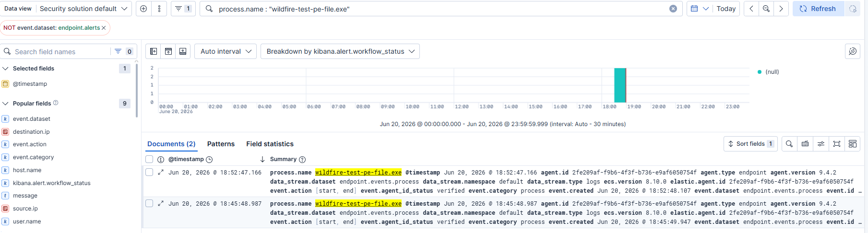Zoom out the time range

(766, 9)
